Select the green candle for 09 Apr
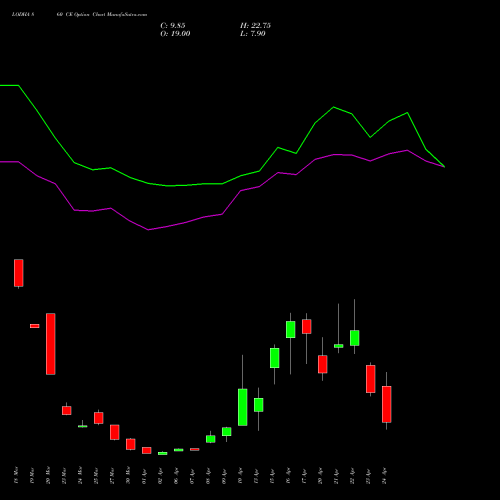 click(227, 432)
